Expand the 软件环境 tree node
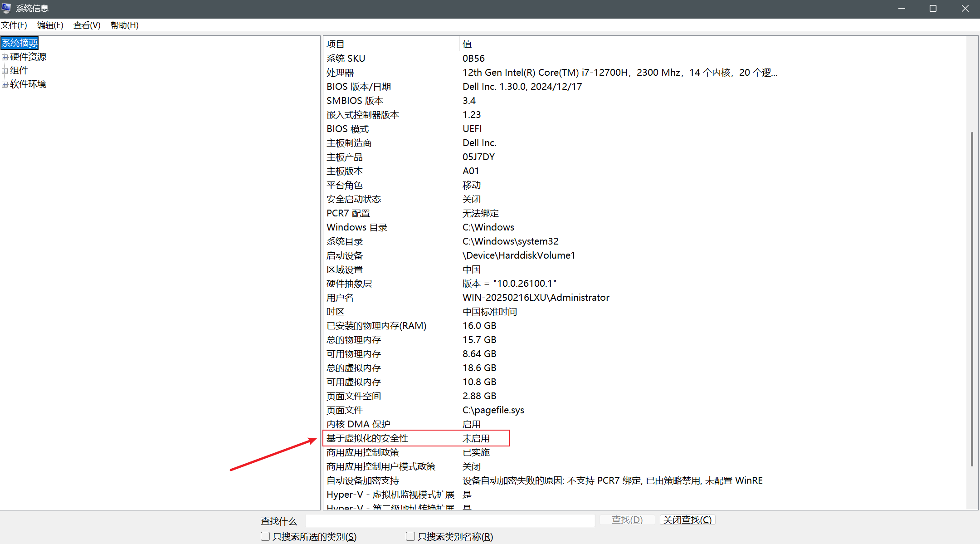Screen dimensions: 980x544 5,84
